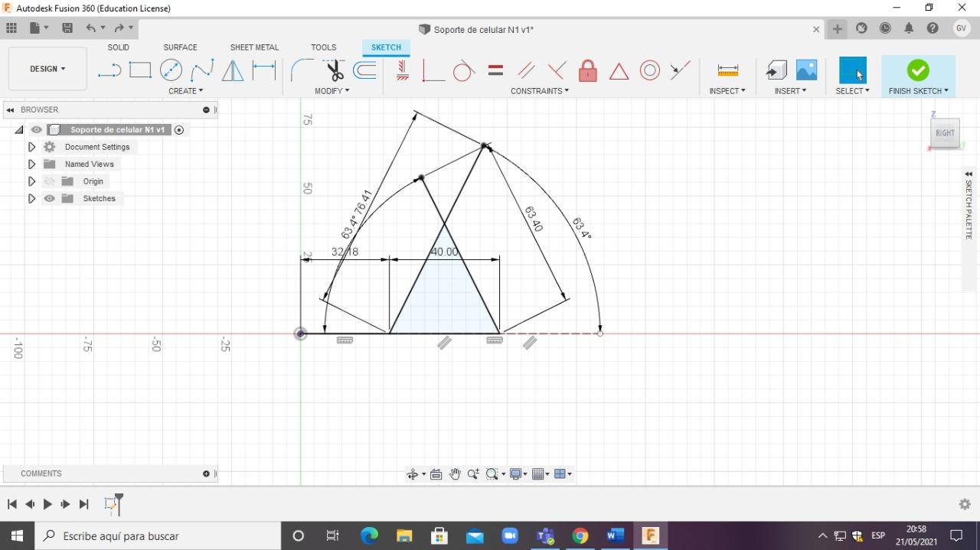Screen dimensions: 980x550
Task: Apply the Coincident constraint
Action: (x=433, y=70)
